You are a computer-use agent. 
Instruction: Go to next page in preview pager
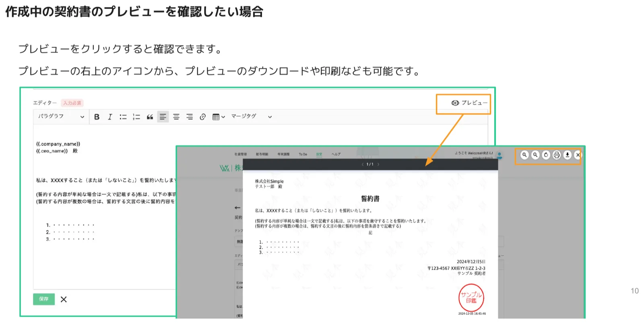[378, 164]
